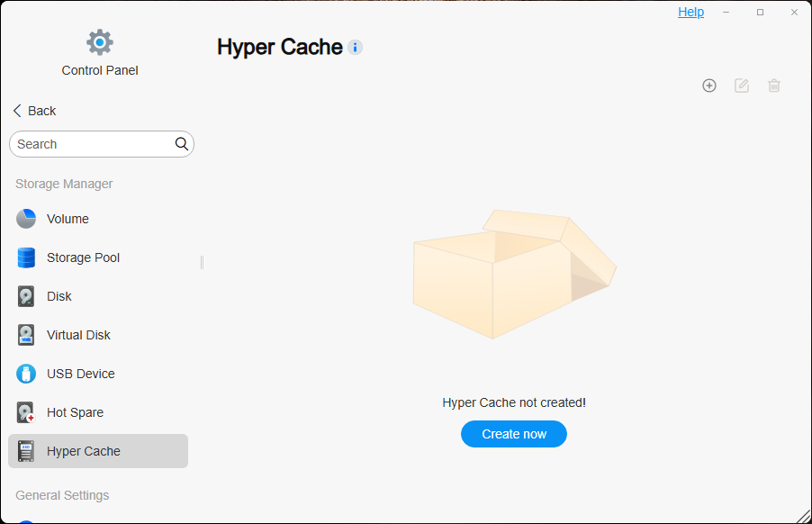Select Storage Pool in sidebar
The image size is (812, 524).
pyautogui.click(x=83, y=257)
